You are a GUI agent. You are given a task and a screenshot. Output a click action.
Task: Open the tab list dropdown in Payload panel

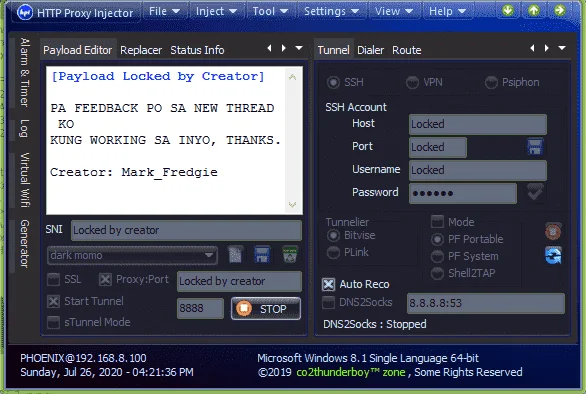coord(299,48)
